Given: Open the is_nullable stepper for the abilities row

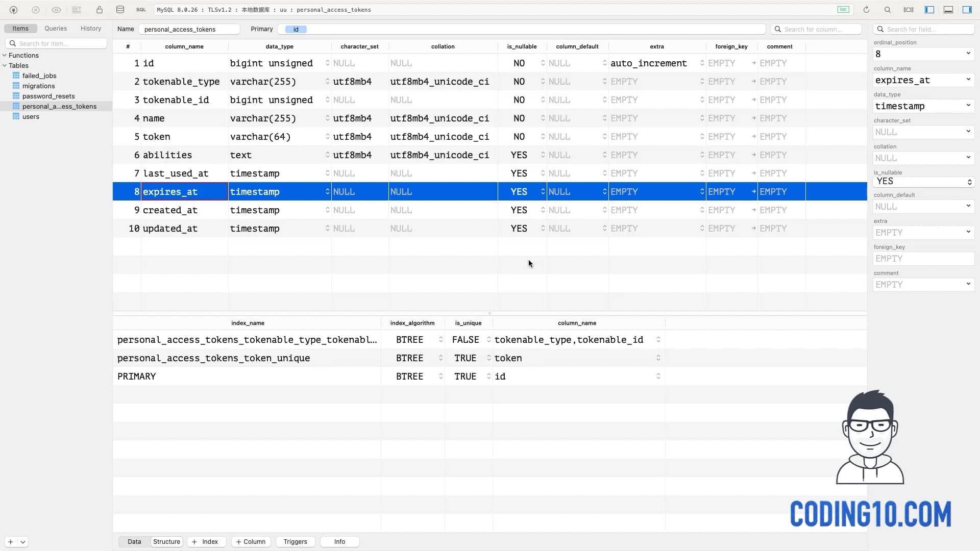Looking at the screenshot, I should pos(543,155).
